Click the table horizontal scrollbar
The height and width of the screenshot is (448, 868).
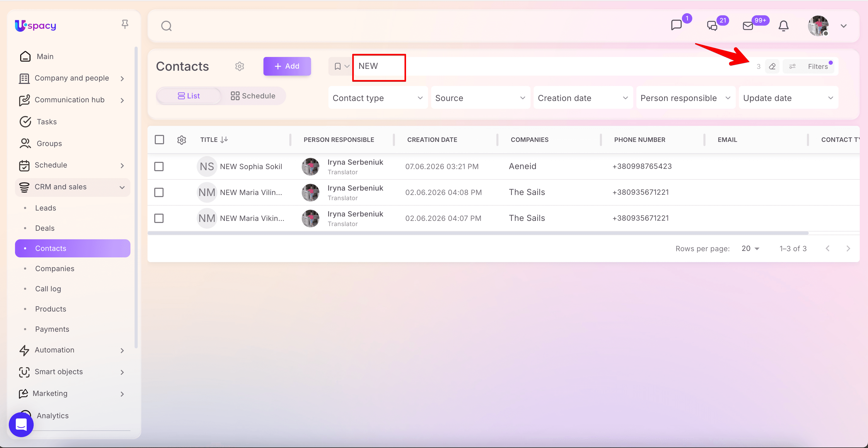[x=478, y=233]
